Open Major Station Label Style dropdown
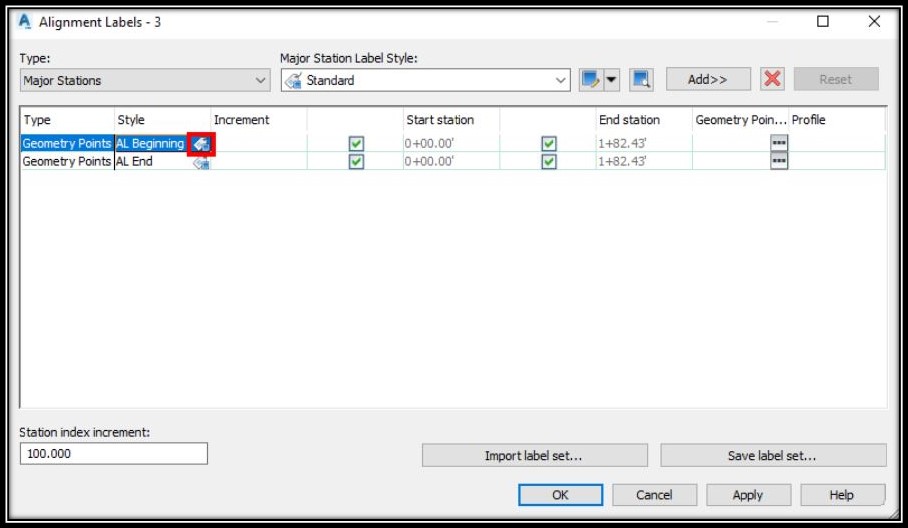Screen dimensions: 908x528 [426, 80]
